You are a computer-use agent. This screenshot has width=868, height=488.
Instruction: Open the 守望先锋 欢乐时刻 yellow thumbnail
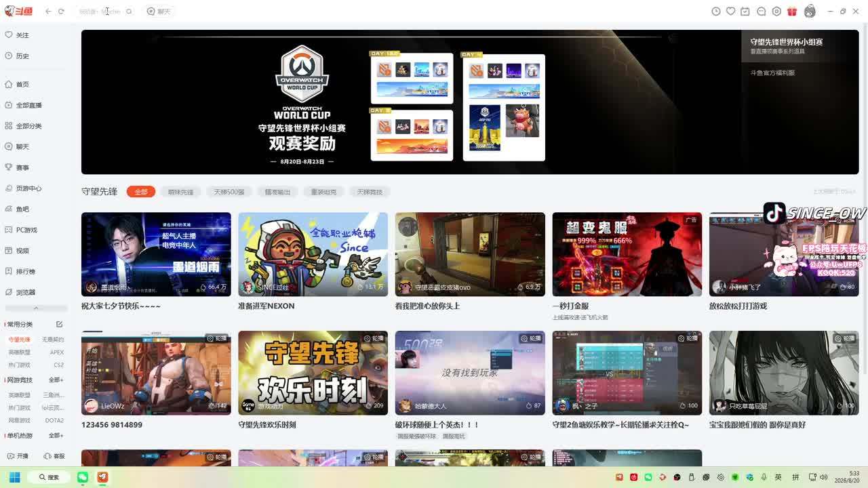tap(313, 373)
